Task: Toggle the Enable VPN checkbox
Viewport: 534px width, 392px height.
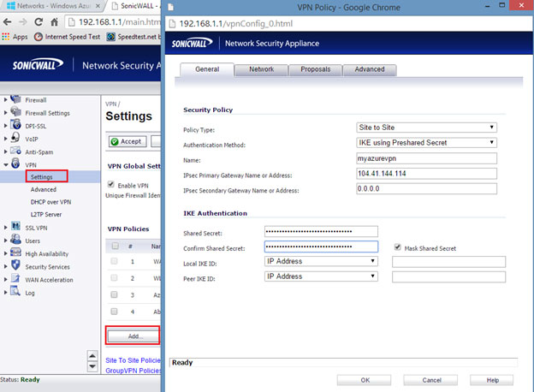Action: coord(111,185)
